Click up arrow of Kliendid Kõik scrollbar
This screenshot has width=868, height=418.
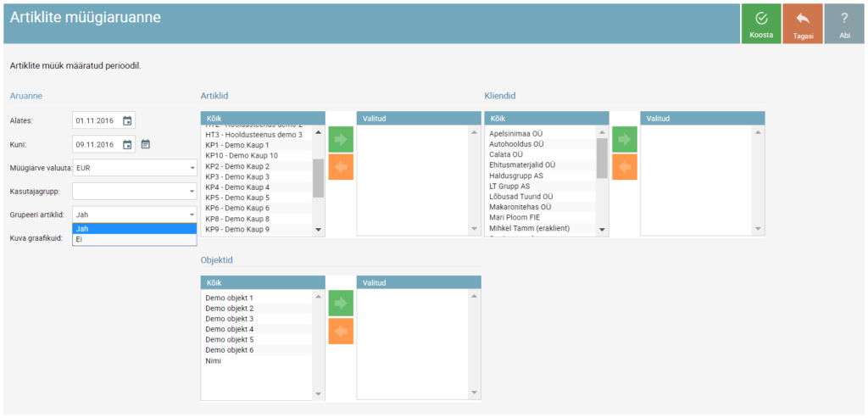point(603,132)
